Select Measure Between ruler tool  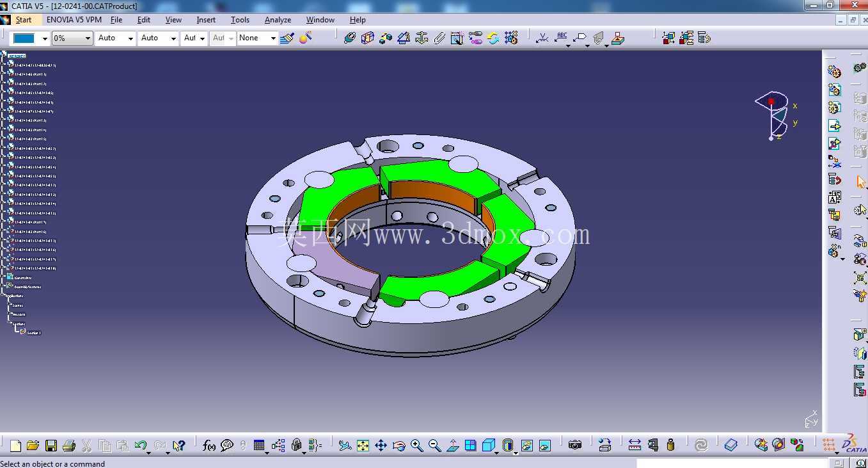(x=635, y=446)
